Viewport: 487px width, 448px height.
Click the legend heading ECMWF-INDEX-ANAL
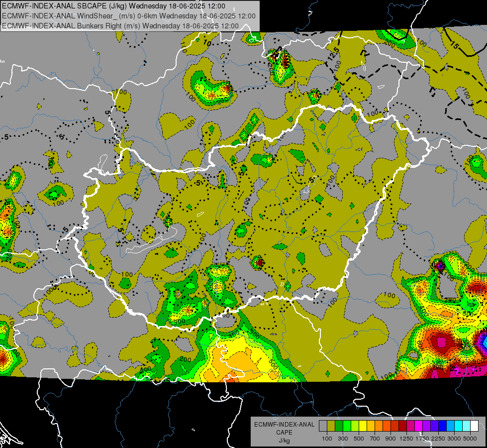point(284,425)
